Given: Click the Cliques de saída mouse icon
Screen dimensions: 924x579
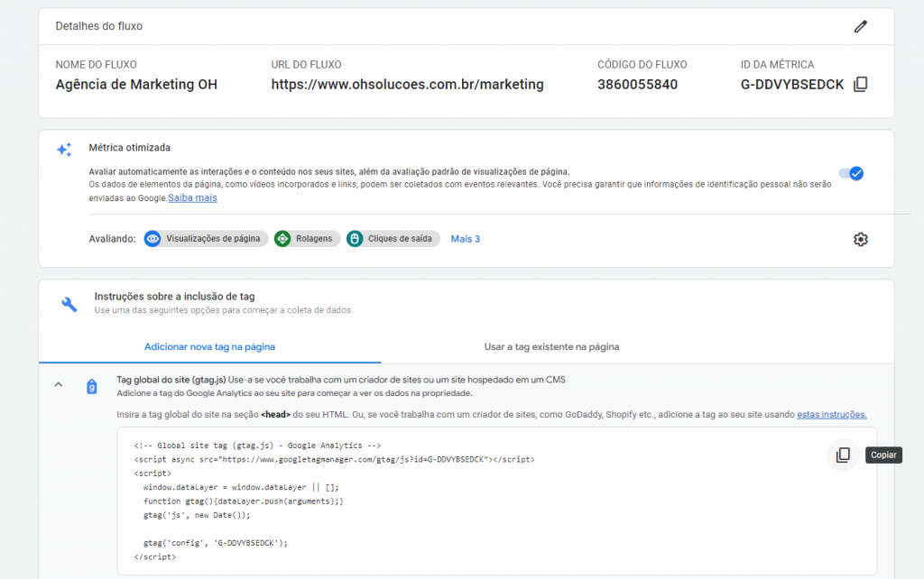Looking at the screenshot, I should tap(355, 239).
